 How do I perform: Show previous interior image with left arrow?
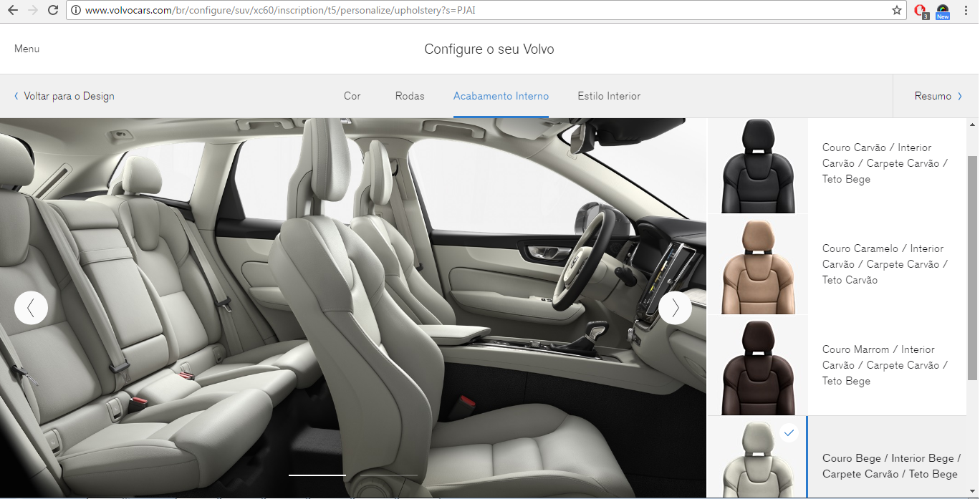[x=31, y=308]
